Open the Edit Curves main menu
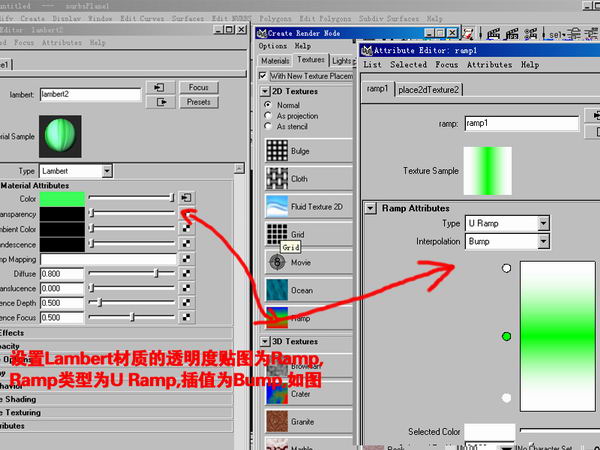Viewport: 600px width, 450px height. point(142,18)
